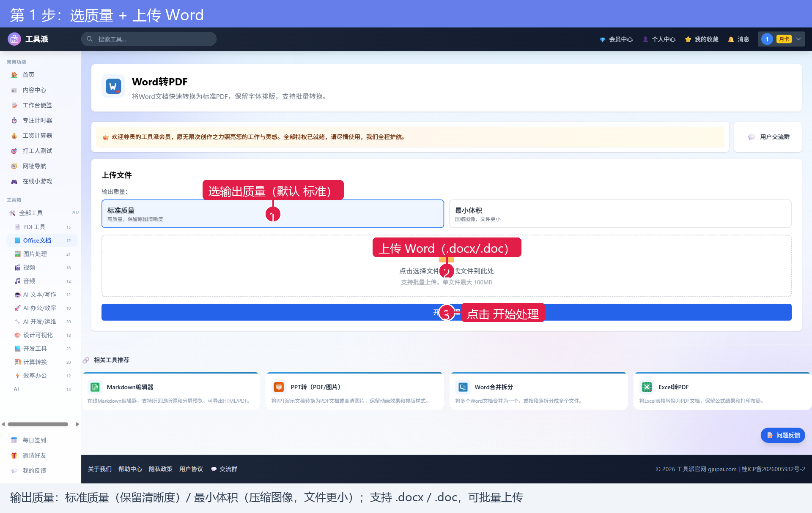Open the AI category with 14 tools
Image resolution: width=812 pixels, height=513 pixels.
coord(42,389)
